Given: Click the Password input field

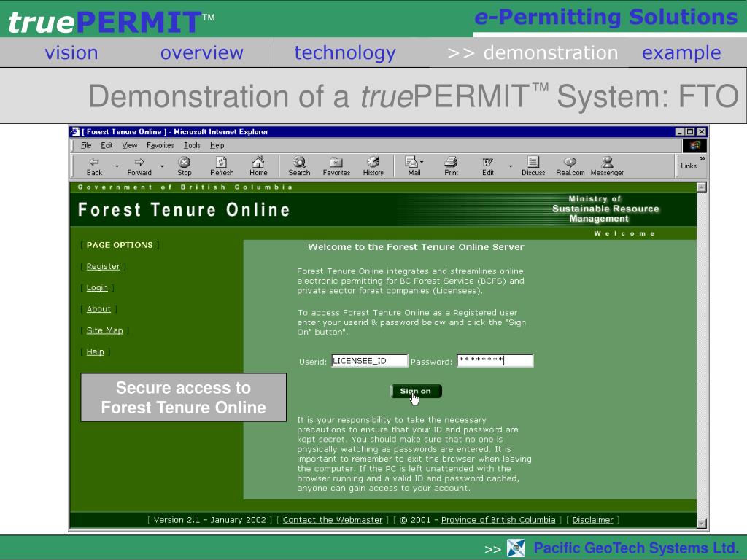Looking at the screenshot, I should [x=495, y=361].
